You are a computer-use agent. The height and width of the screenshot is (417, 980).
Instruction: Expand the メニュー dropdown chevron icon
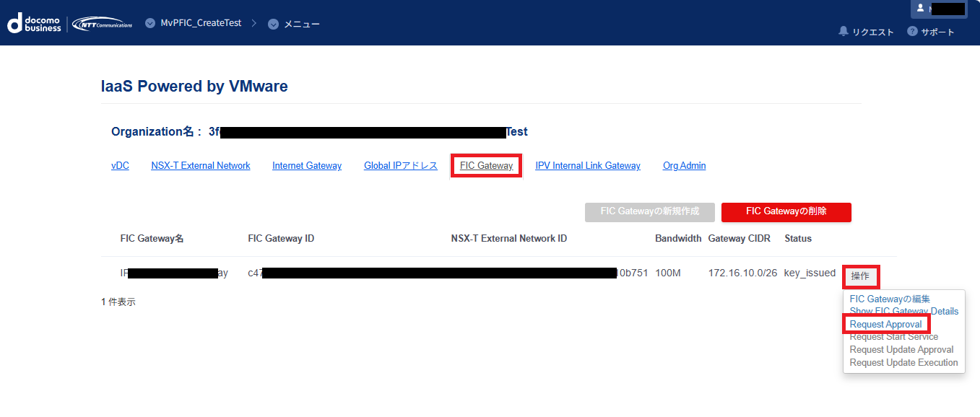pyautogui.click(x=273, y=24)
